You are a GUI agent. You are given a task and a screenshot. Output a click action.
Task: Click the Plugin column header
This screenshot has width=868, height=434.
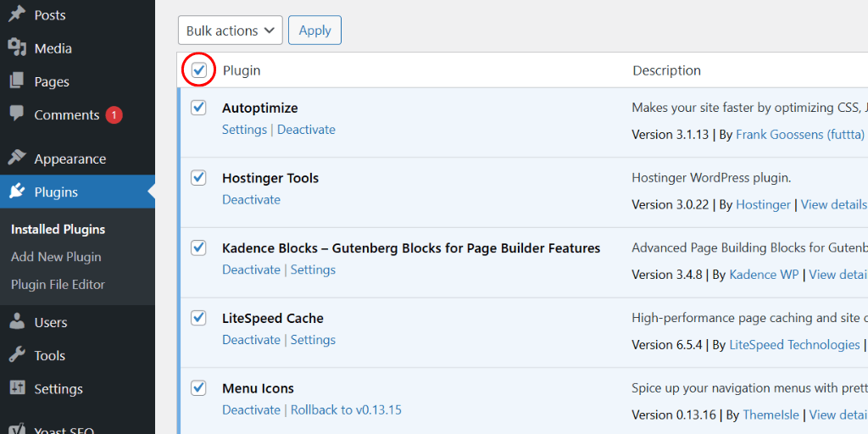(x=242, y=70)
